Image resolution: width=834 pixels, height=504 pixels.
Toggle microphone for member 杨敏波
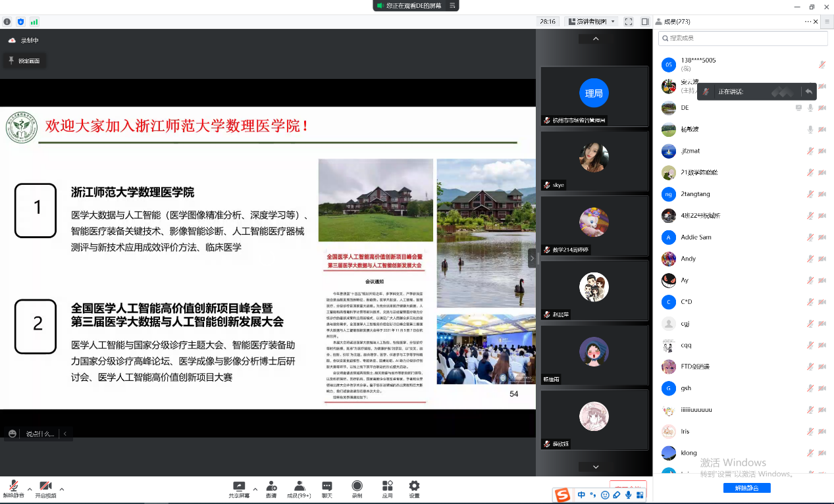(x=810, y=130)
